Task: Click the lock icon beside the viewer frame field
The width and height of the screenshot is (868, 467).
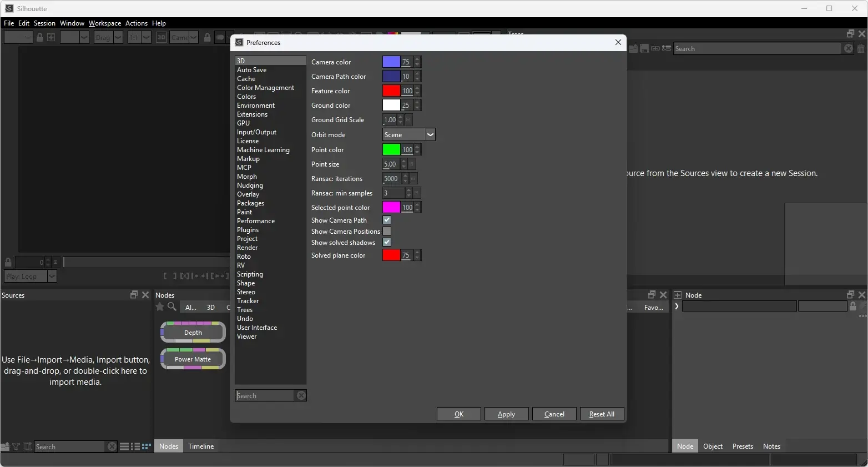Action: (8, 262)
